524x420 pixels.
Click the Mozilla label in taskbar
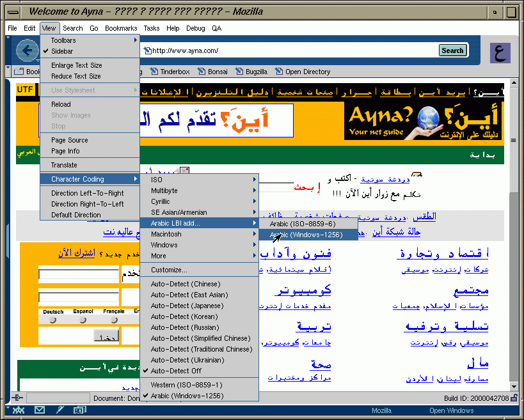coord(381,410)
